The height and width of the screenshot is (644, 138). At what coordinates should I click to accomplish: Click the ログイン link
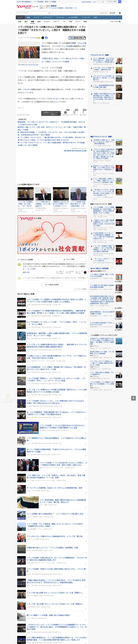click(42, 8)
